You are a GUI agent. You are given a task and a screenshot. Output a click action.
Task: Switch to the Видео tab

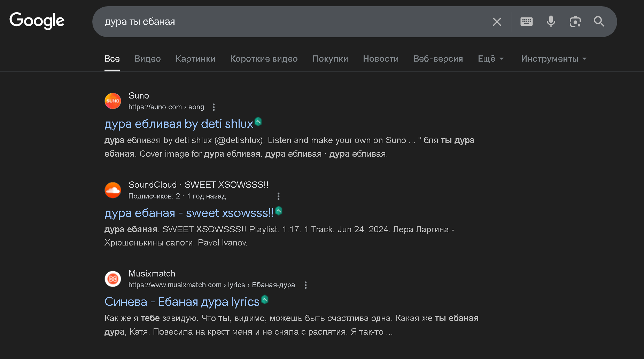(x=148, y=59)
